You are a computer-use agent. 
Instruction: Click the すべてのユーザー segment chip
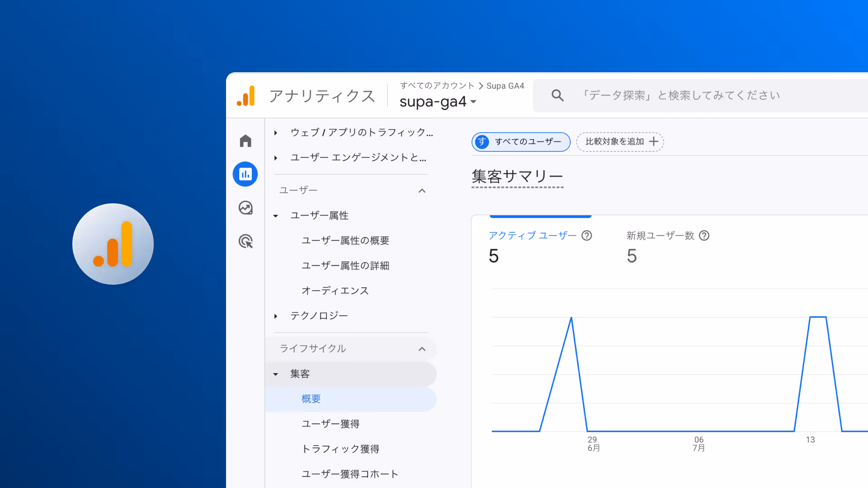coord(521,142)
